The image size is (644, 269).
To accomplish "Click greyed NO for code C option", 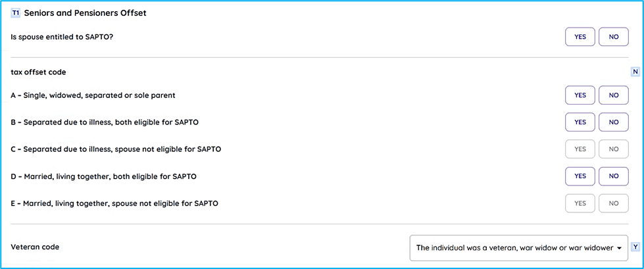I will [x=614, y=149].
